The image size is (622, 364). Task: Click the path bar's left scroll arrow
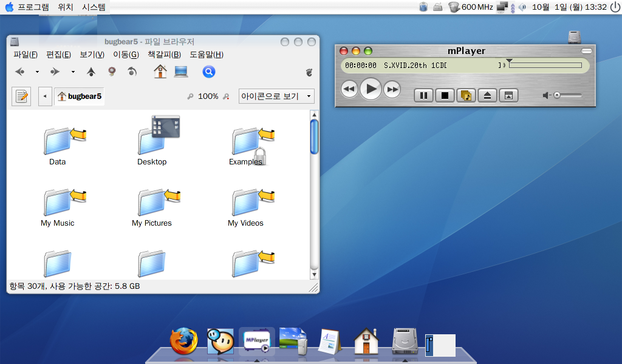45,96
